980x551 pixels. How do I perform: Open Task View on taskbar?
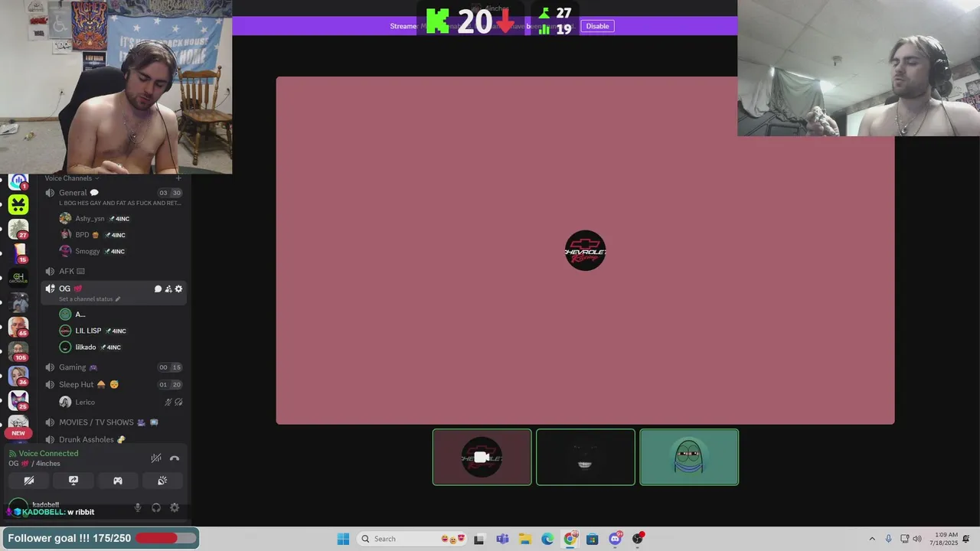coord(479,539)
